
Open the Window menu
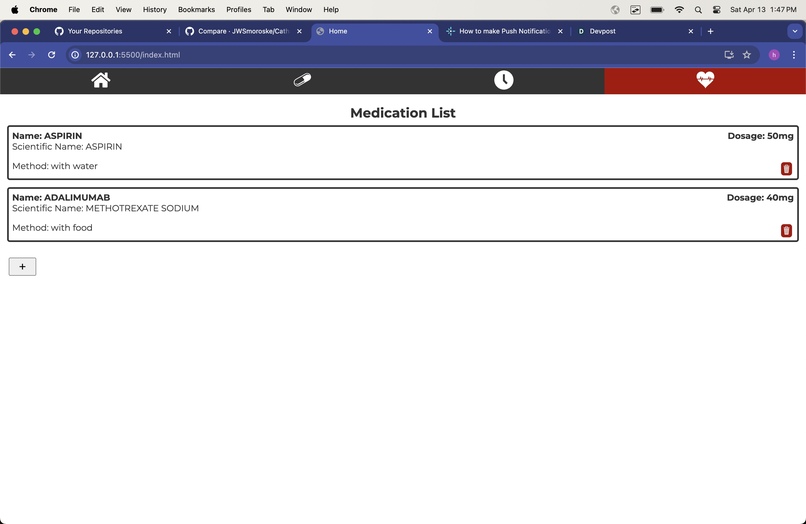[299, 9]
